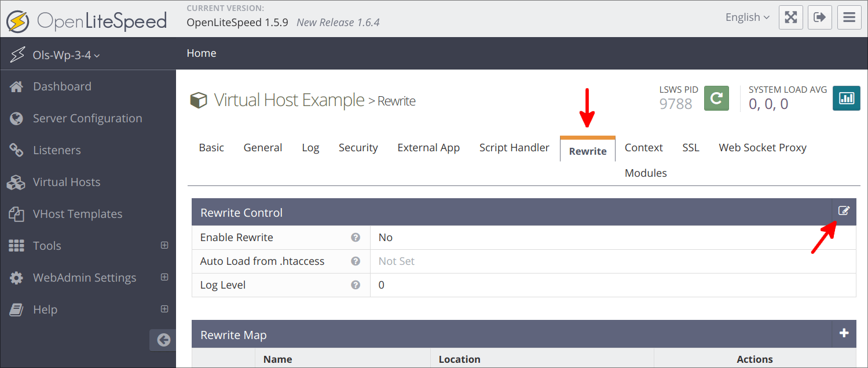This screenshot has height=368, width=868.
Task: Open the Context tab
Action: (x=644, y=148)
